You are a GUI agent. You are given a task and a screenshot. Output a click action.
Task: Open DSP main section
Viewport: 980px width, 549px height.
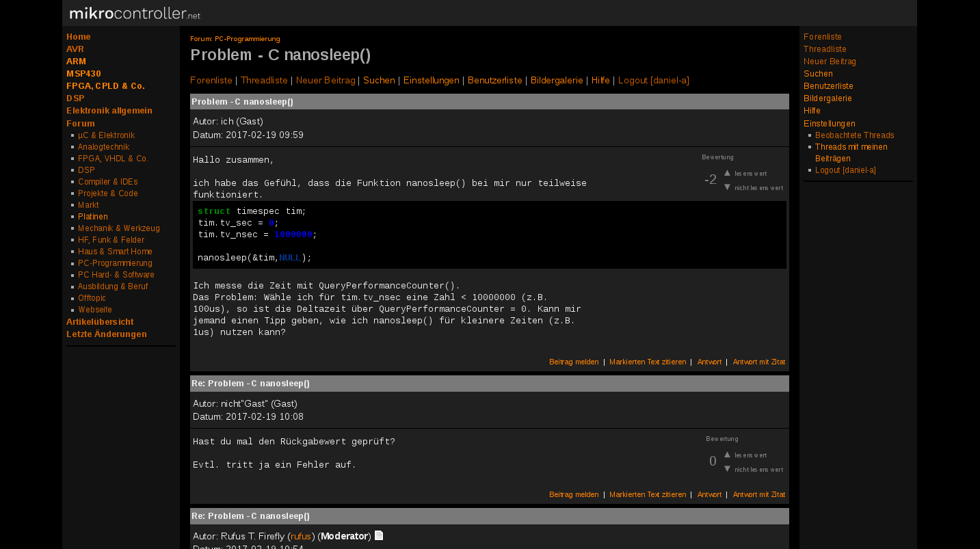(75, 98)
